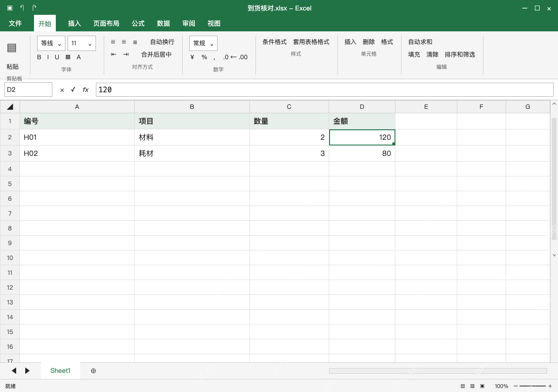Click the Name Box showing D2
Screen dimensions: 558x392
pyautogui.click(x=28, y=90)
